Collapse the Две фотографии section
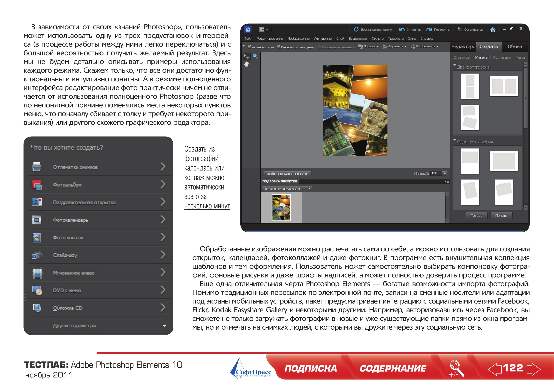554x392 pixels. [455, 66]
